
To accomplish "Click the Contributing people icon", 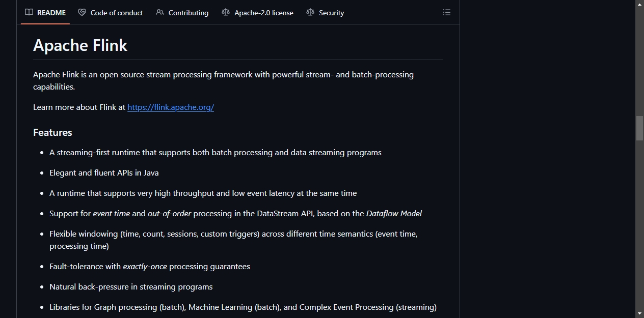I will point(160,12).
